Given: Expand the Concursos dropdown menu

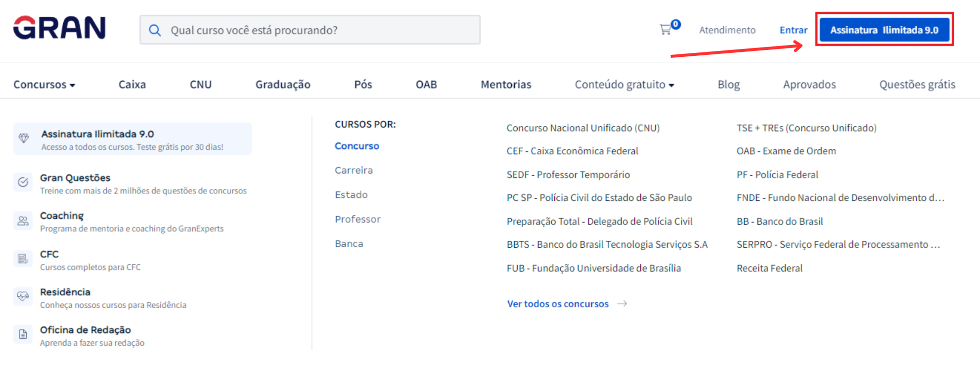Looking at the screenshot, I should point(44,85).
